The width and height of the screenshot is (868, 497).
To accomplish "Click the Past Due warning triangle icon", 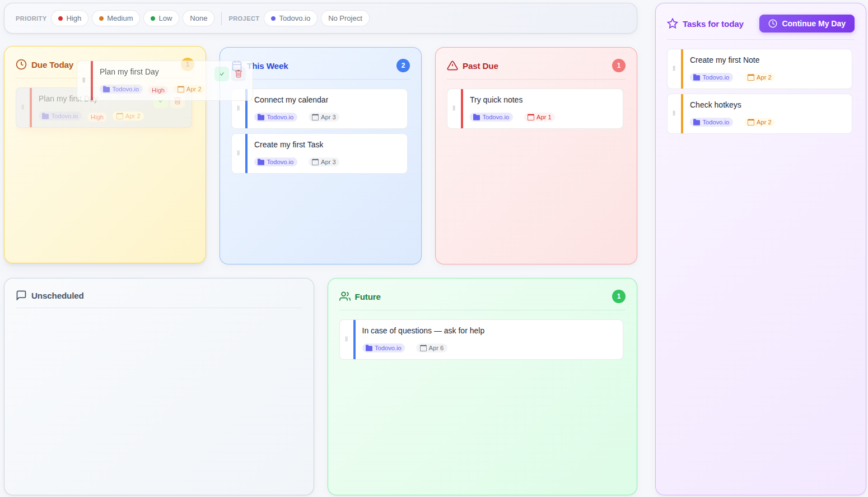I will click(452, 66).
